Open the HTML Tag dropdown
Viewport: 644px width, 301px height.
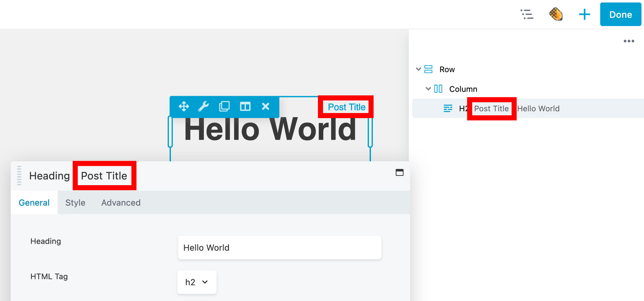(197, 282)
